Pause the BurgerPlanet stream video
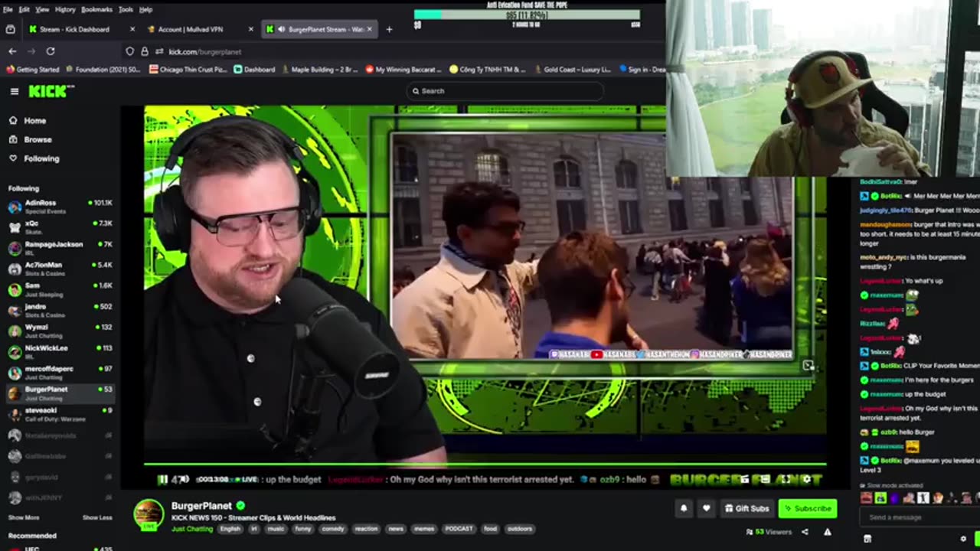This screenshot has height=551, width=980. point(162,480)
